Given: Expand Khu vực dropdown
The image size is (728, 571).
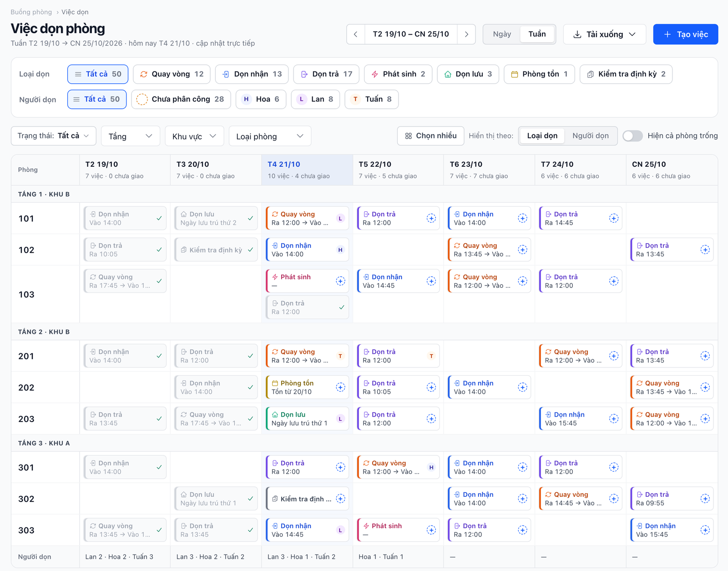Looking at the screenshot, I should (194, 136).
